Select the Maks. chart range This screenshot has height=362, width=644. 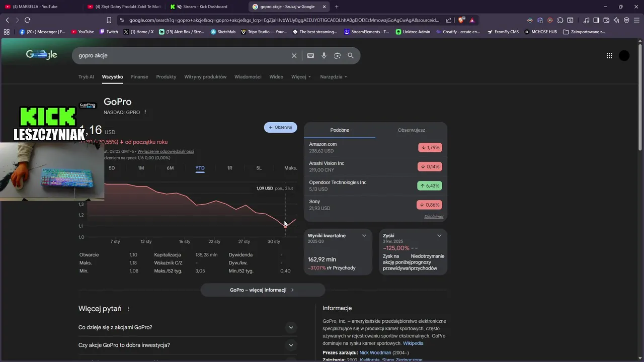coord(290,168)
